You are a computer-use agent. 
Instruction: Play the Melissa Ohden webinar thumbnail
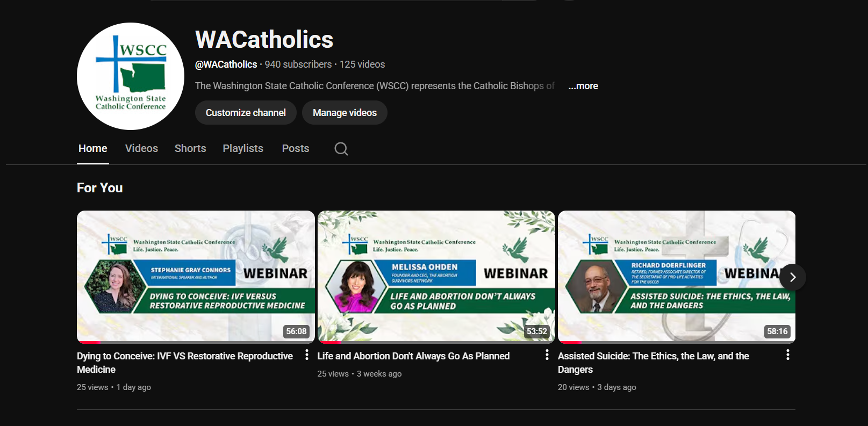(x=436, y=277)
